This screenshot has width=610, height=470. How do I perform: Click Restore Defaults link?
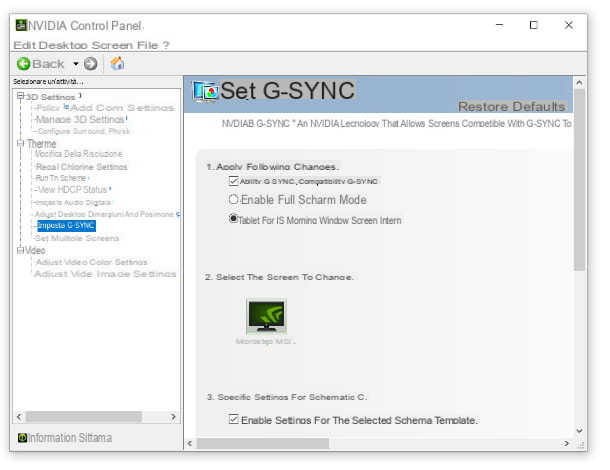coord(512,106)
